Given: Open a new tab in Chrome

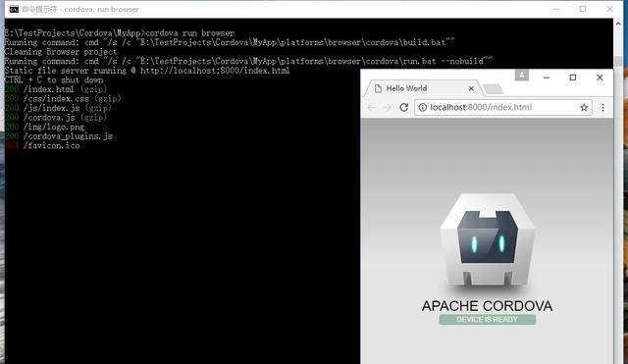Looking at the screenshot, I should coord(493,89).
